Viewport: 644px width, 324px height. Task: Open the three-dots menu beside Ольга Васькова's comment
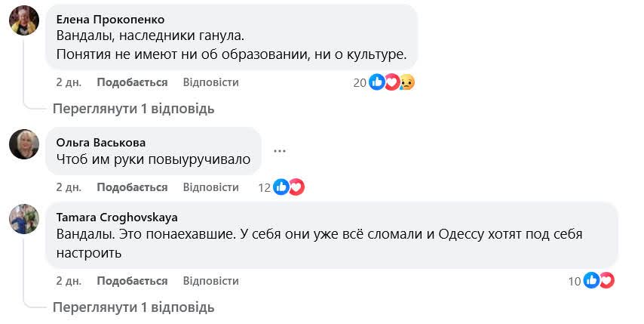coord(280,150)
